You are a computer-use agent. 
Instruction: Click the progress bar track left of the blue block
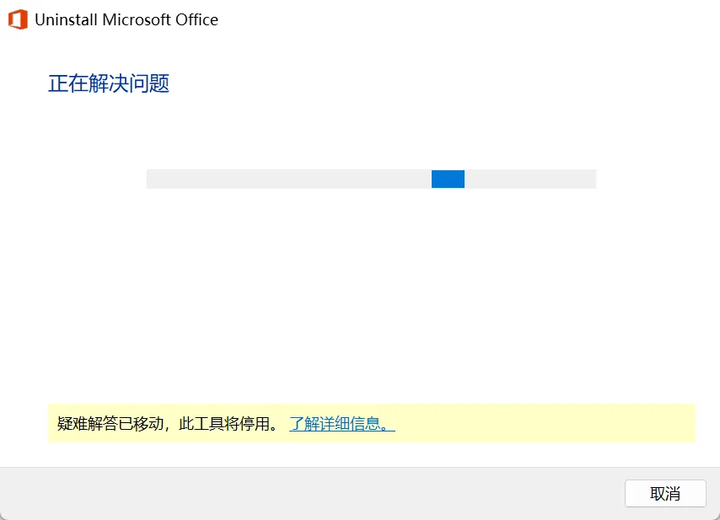[x=290, y=179]
